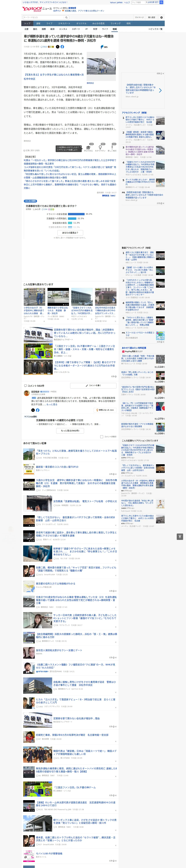Image resolution: width=186 pixels, height=868 pixels.
Task: Open the poll's 194 comments icon
Action: coord(45,209)
